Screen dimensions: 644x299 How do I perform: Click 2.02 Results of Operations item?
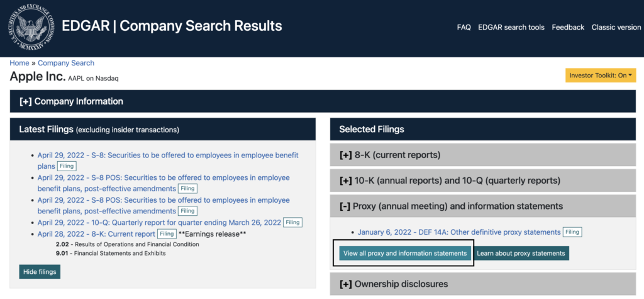point(127,244)
